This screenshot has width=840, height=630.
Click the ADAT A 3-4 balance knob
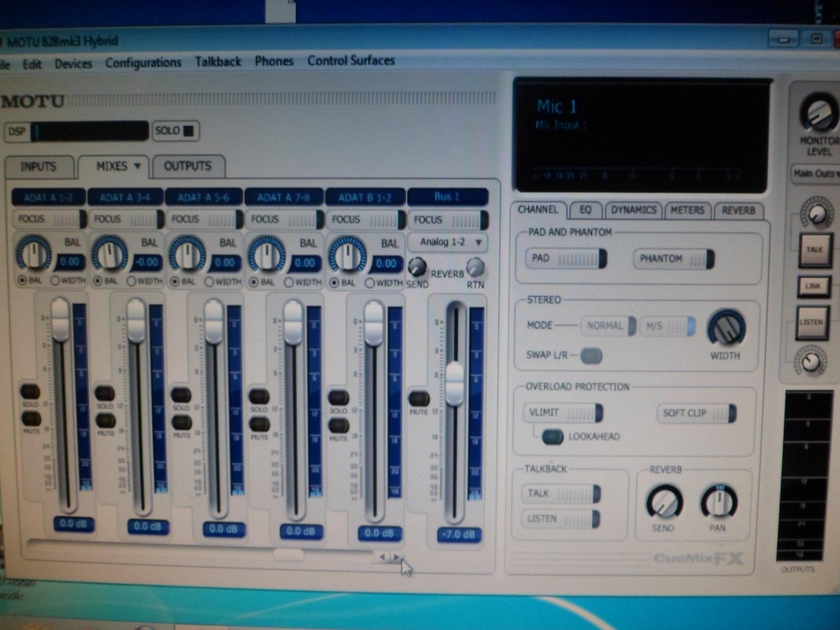[x=109, y=255]
